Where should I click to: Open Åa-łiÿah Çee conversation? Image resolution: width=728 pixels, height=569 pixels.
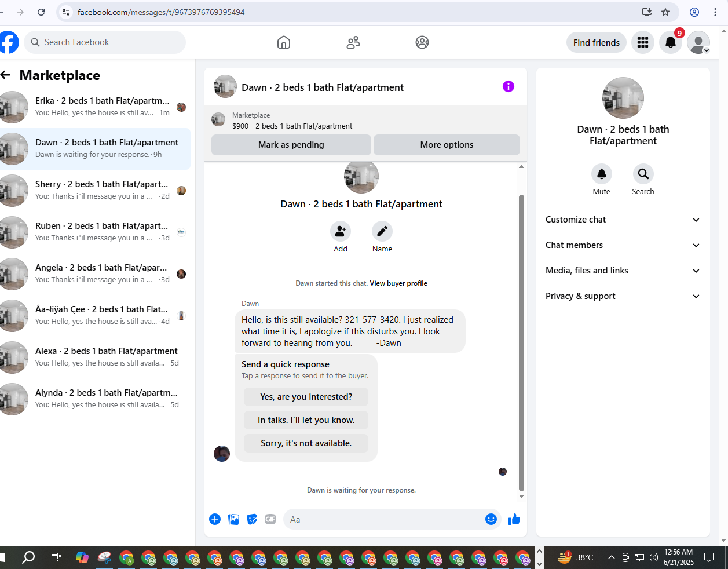pos(95,316)
